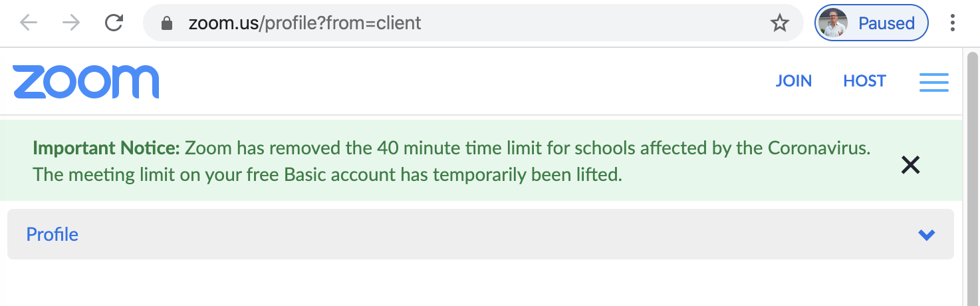Bookmark this page with the star icon
Screen dimensions: 980x306
tap(779, 24)
